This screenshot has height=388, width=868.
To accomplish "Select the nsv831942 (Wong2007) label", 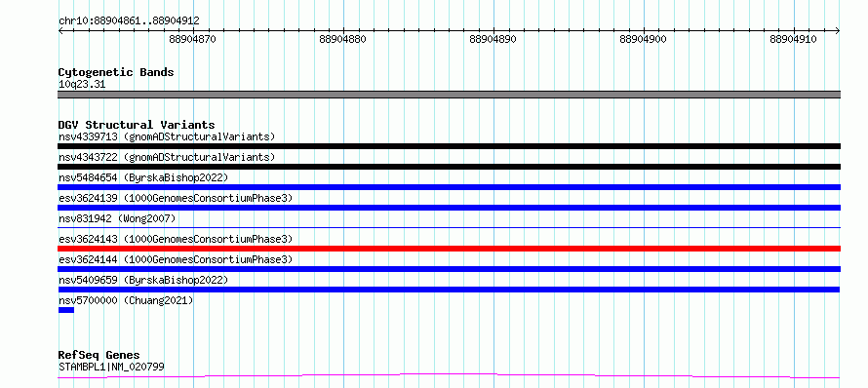I will [x=117, y=218].
